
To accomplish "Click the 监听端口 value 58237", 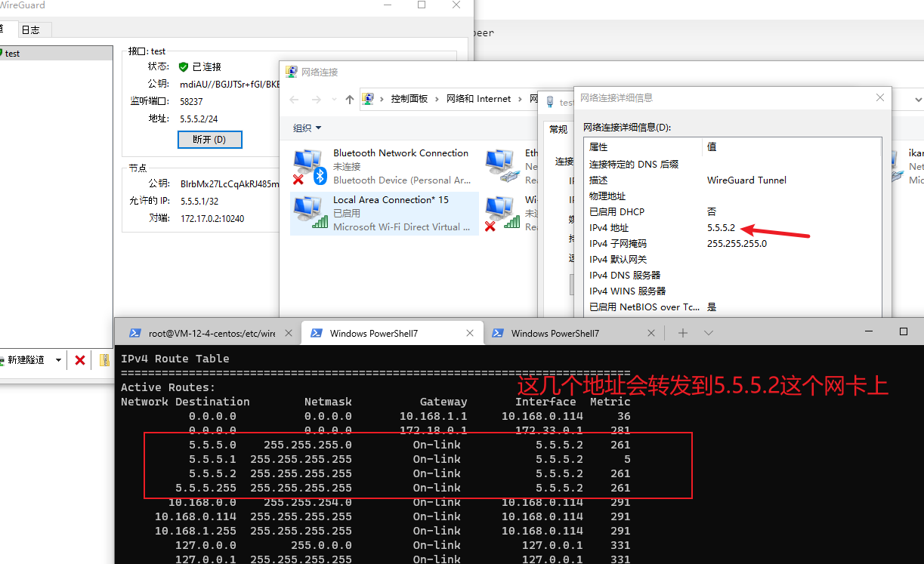I will click(191, 101).
